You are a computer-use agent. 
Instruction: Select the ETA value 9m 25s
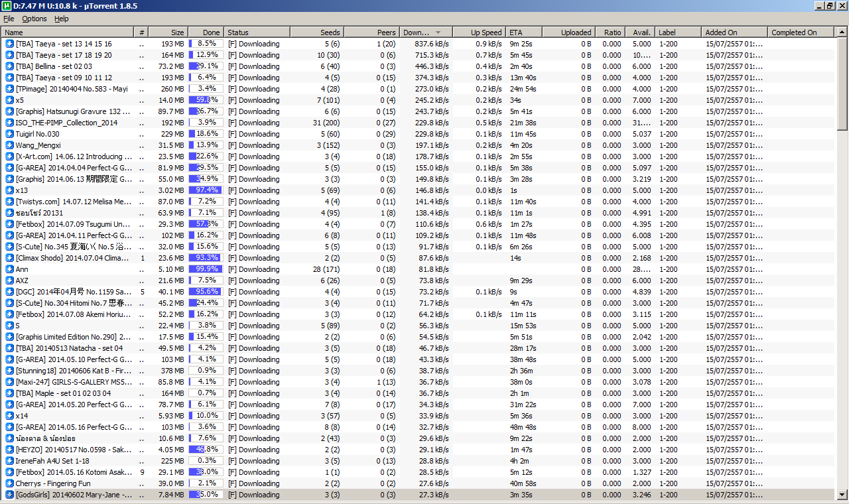tap(521, 44)
